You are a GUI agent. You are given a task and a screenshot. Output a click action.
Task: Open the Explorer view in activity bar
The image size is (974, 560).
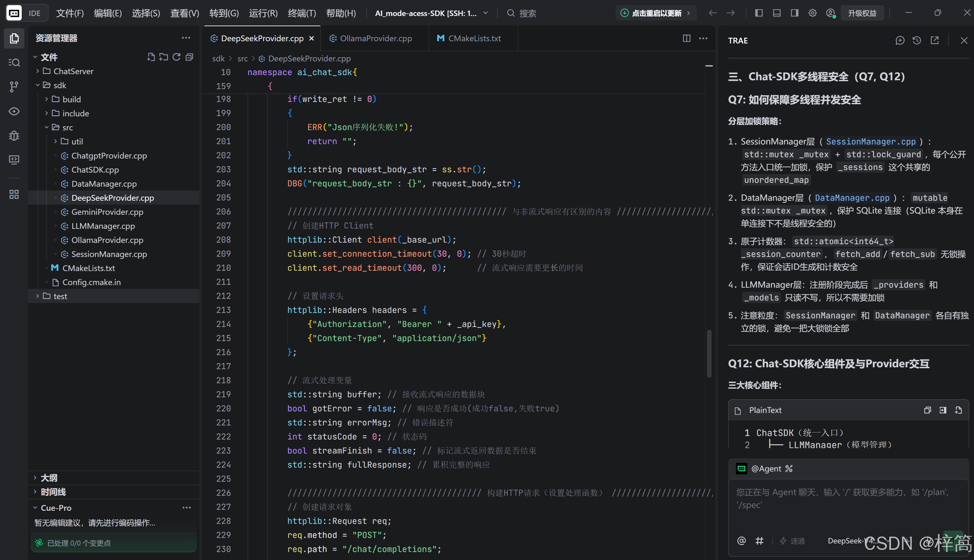coord(14,38)
